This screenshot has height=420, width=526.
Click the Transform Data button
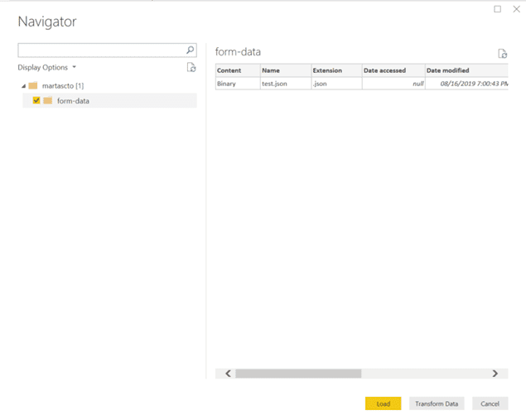(437, 403)
